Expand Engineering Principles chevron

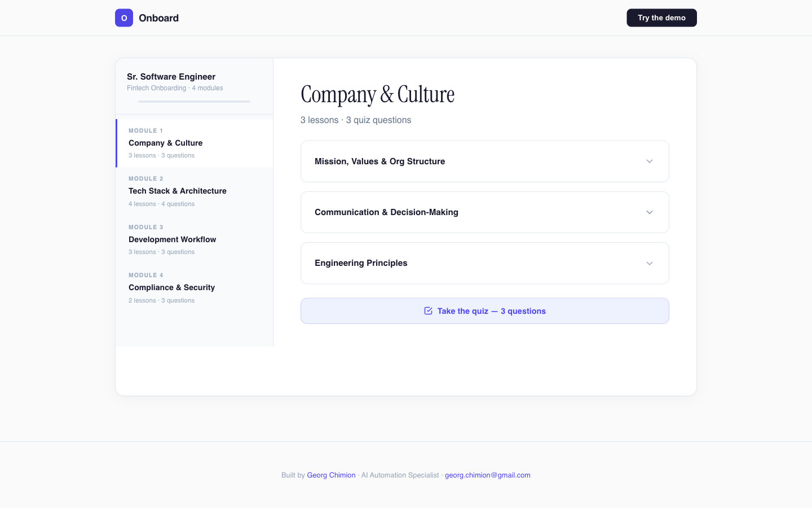click(650, 263)
